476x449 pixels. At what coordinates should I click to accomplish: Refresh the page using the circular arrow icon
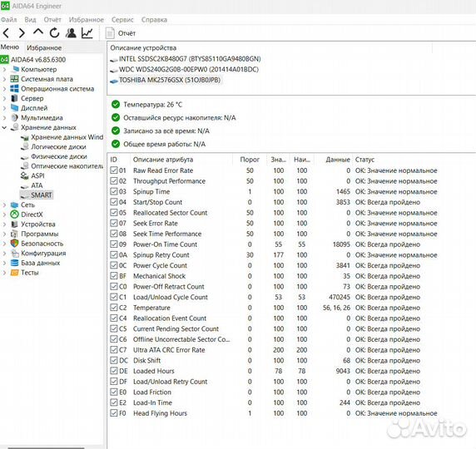(55, 32)
